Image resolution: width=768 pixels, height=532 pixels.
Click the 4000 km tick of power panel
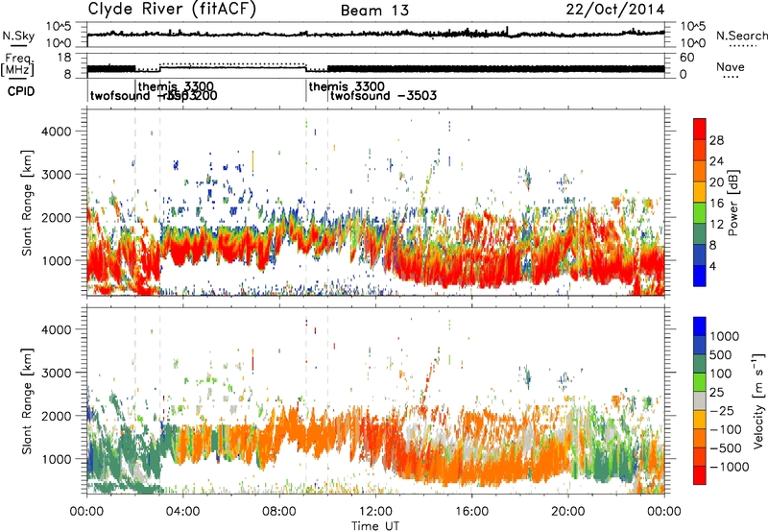pos(57,132)
